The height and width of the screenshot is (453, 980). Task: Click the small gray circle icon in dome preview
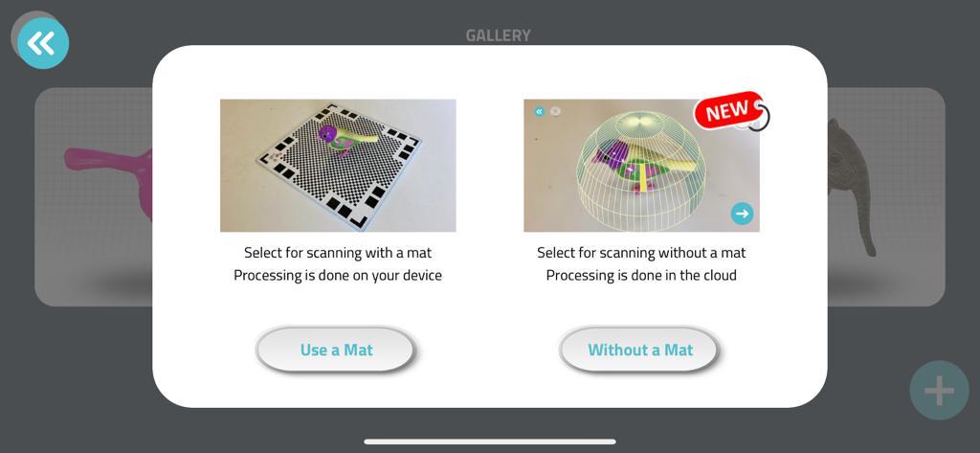[x=555, y=111]
